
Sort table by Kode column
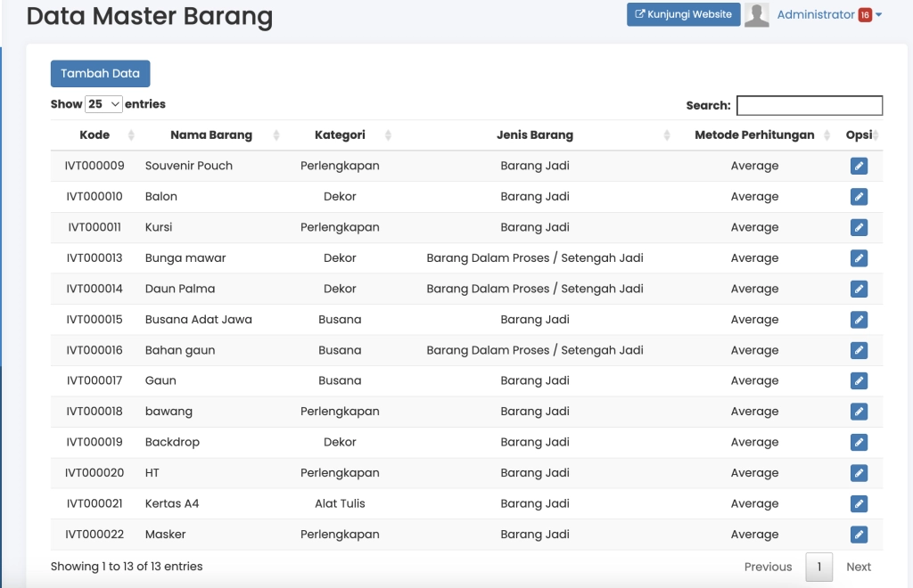[95, 135]
